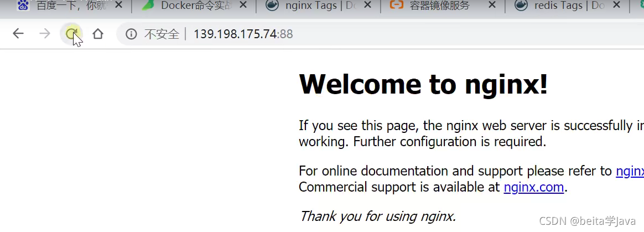Click the Docker whale favicon on nginx tab

point(272,6)
